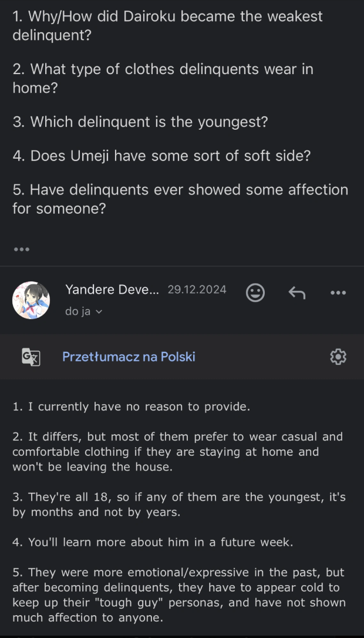Open the sender's profile avatar
Screen dimensions: 364x638
(31, 300)
